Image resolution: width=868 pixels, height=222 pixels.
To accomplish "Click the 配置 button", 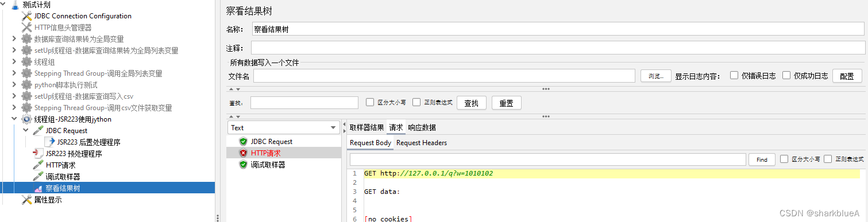I will tap(847, 76).
